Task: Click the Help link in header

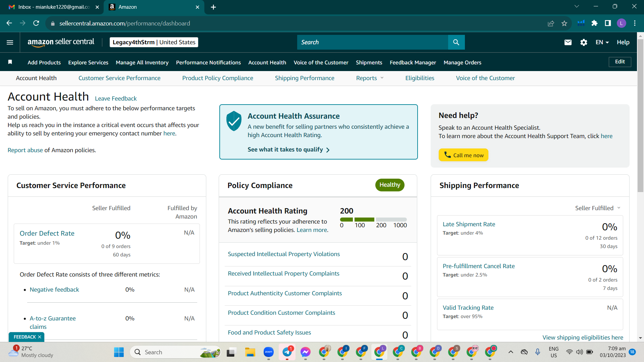Action: click(x=623, y=42)
